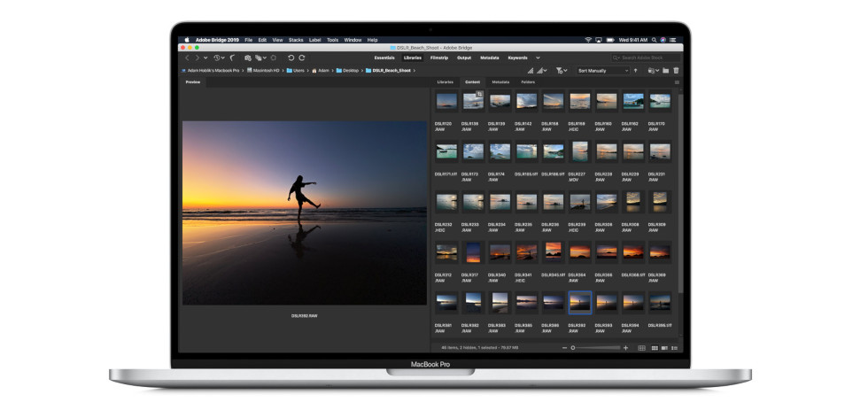Select the DSLR394 thumbnail

pos(632,302)
